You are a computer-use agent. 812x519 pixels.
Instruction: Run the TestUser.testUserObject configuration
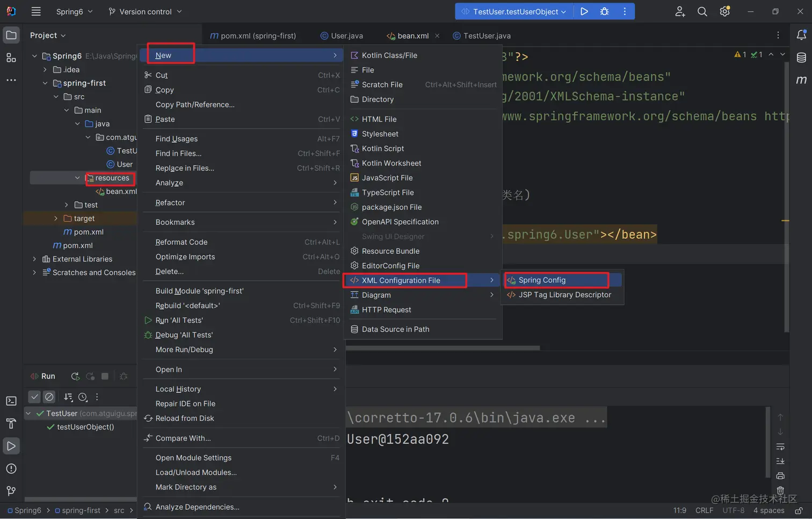tap(584, 11)
